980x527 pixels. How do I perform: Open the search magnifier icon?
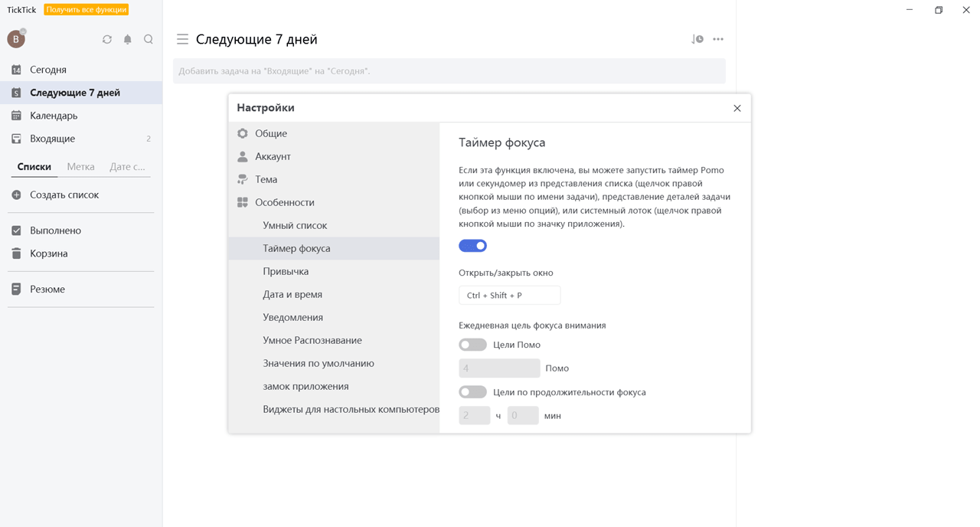pos(149,39)
